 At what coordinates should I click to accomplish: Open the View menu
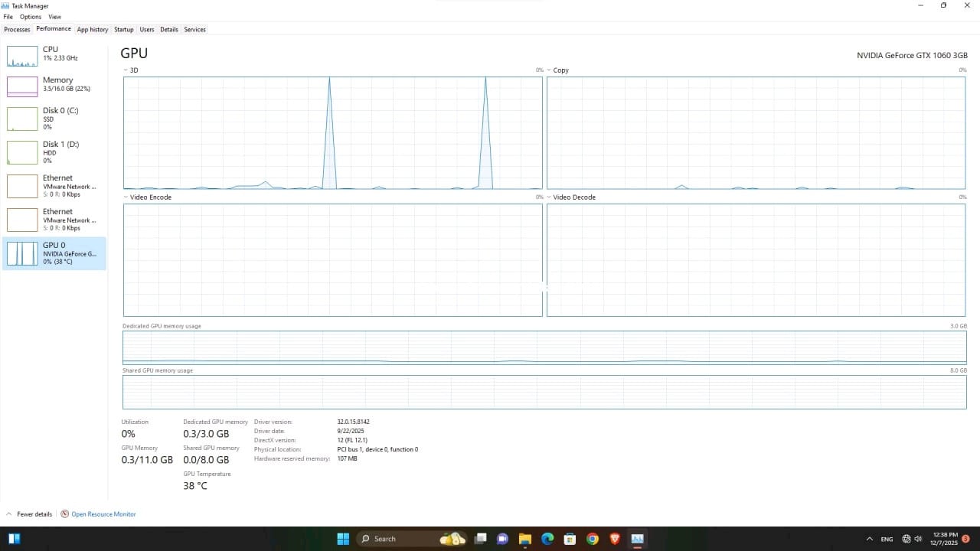54,17
